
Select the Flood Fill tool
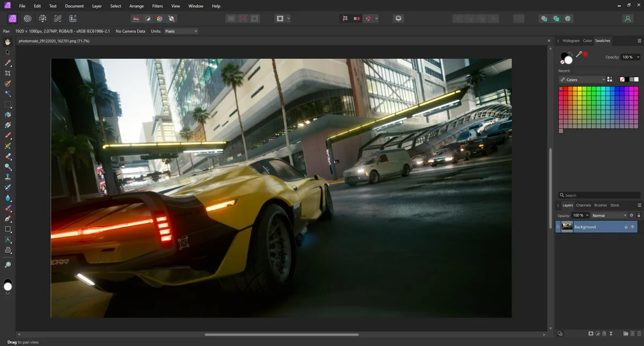pyautogui.click(x=8, y=115)
